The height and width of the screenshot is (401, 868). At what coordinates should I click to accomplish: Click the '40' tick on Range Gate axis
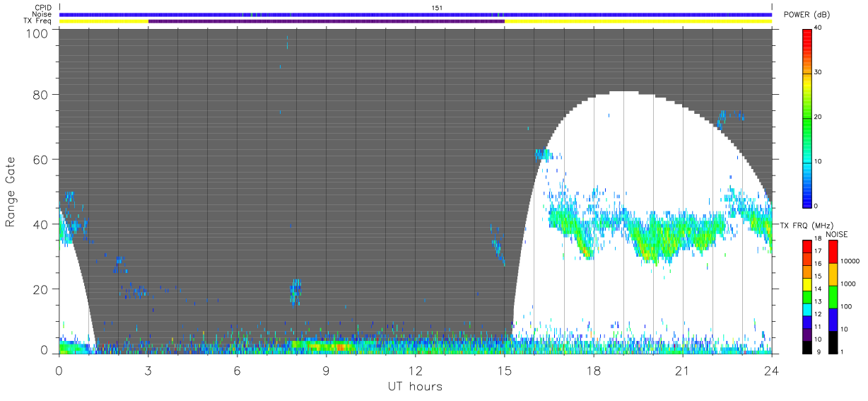coord(41,224)
